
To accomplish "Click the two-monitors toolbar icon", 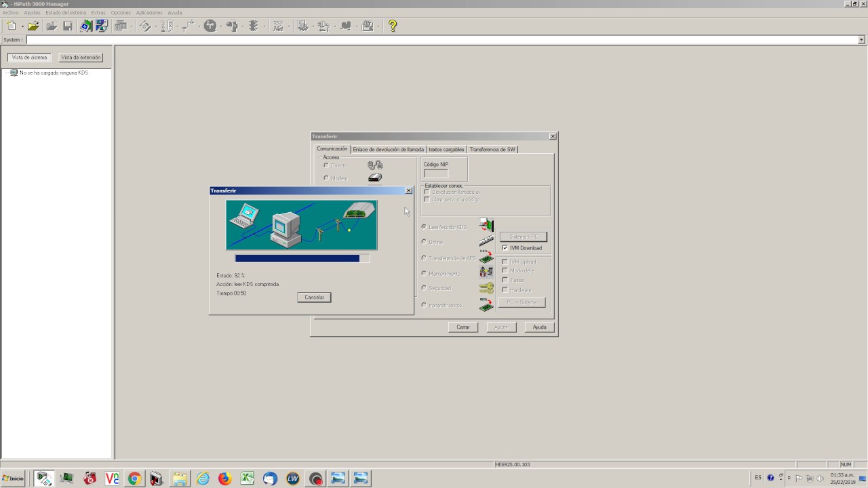I will [102, 26].
